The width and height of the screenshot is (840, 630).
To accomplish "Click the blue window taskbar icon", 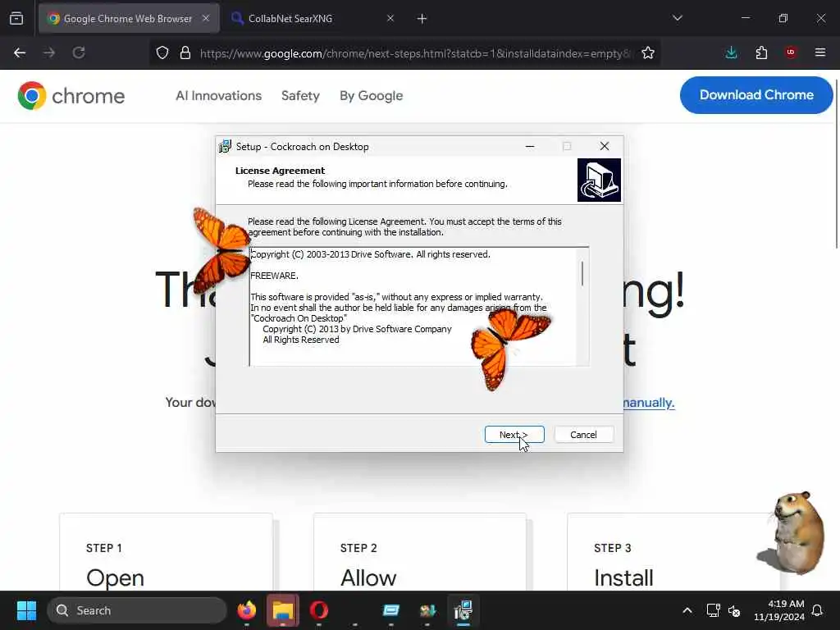I will pos(391,610).
